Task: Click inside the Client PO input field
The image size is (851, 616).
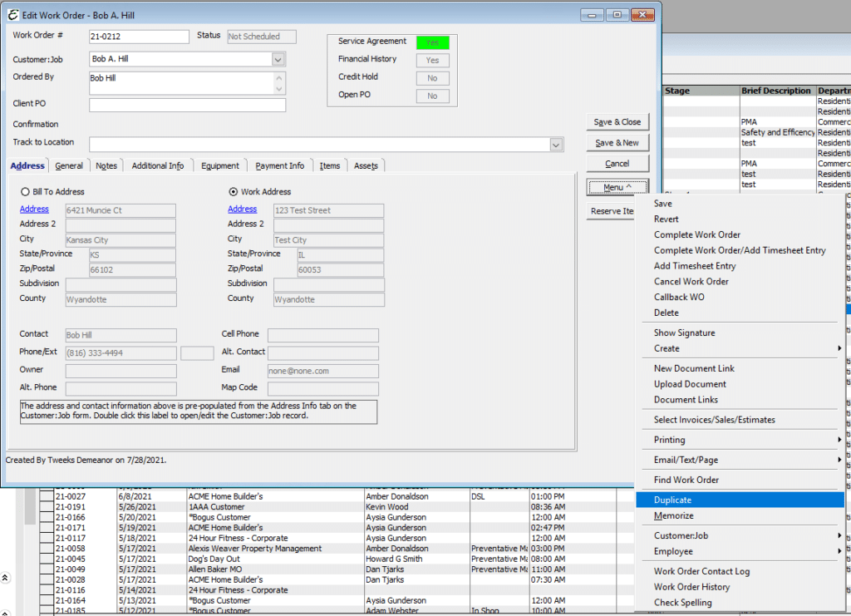Action: coord(187,105)
